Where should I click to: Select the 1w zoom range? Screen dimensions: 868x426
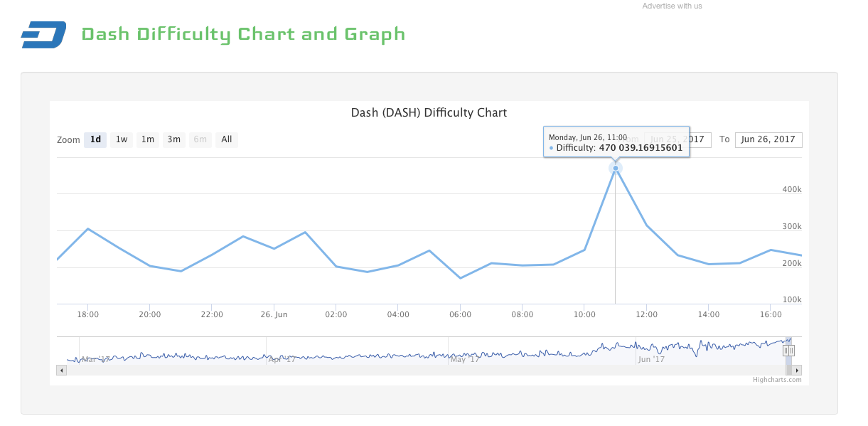[122, 139]
